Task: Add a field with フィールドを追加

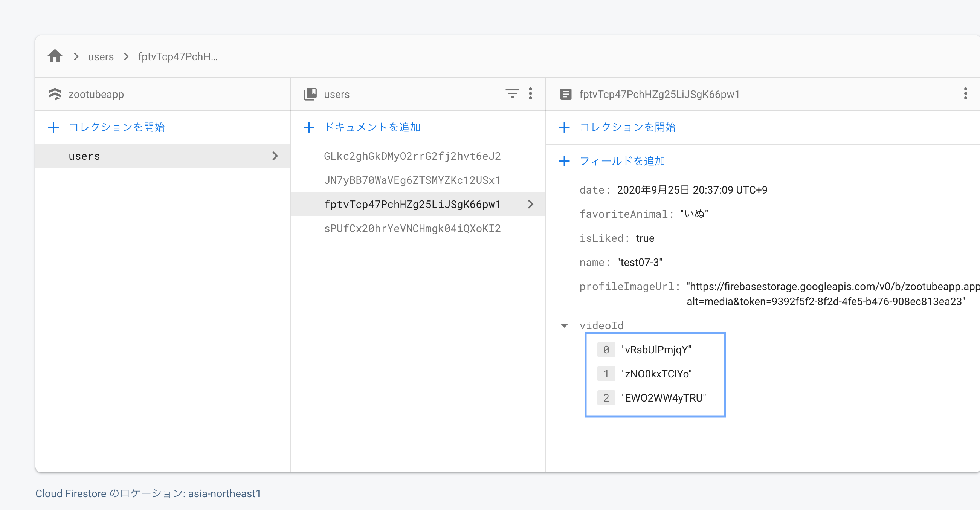Action: [622, 161]
